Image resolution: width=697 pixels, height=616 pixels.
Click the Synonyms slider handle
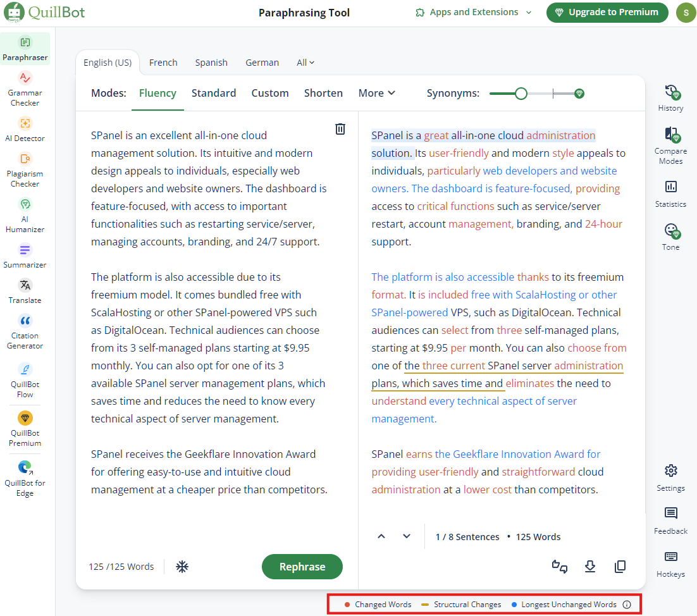(521, 94)
